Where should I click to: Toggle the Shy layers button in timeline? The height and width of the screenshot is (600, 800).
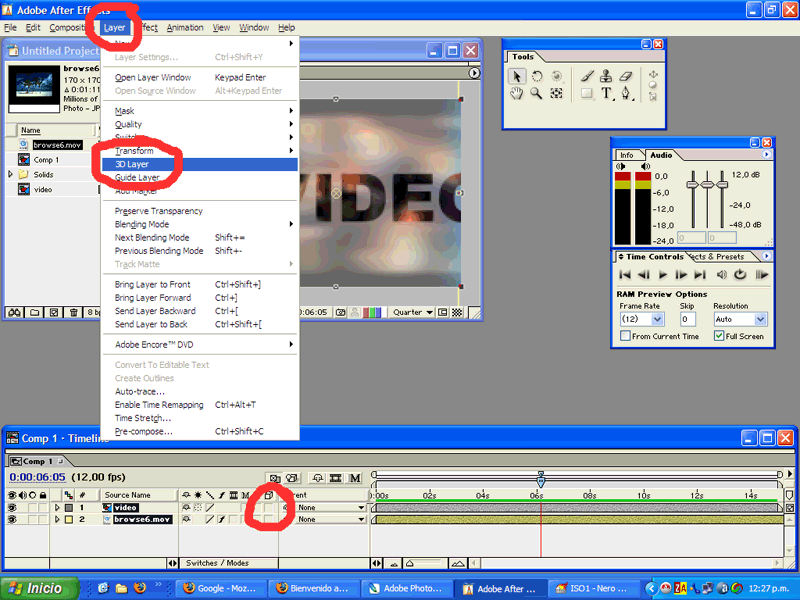[x=317, y=478]
